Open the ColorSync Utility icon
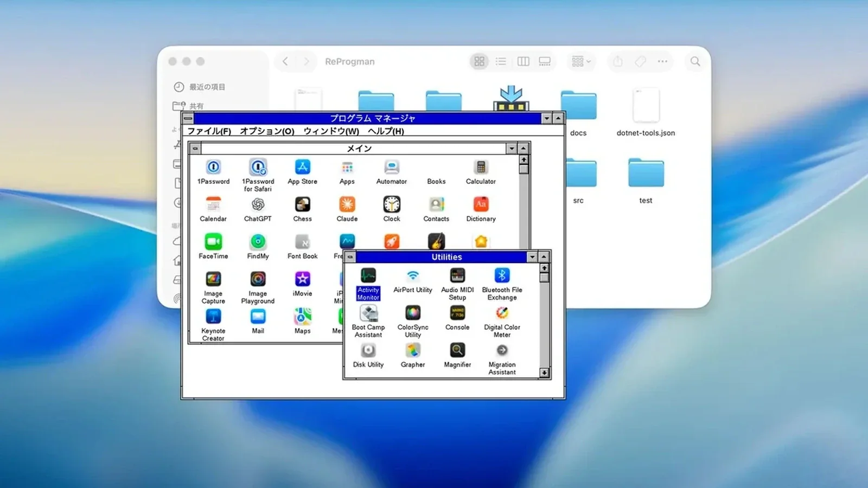This screenshot has height=488, width=868. pyautogui.click(x=413, y=313)
